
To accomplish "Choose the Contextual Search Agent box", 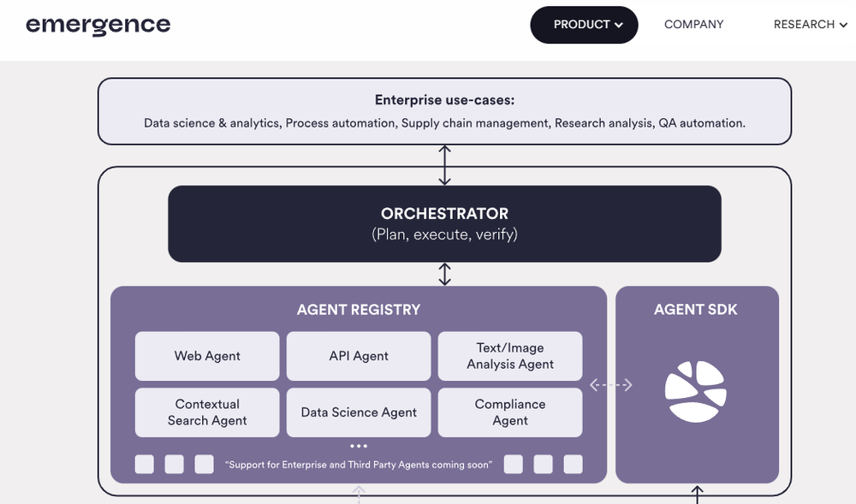I will (x=207, y=412).
